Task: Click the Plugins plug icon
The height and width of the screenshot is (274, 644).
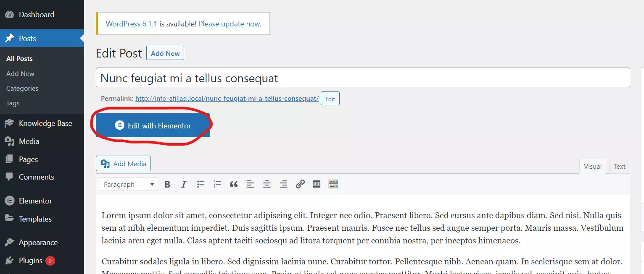Action: point(9,261)
